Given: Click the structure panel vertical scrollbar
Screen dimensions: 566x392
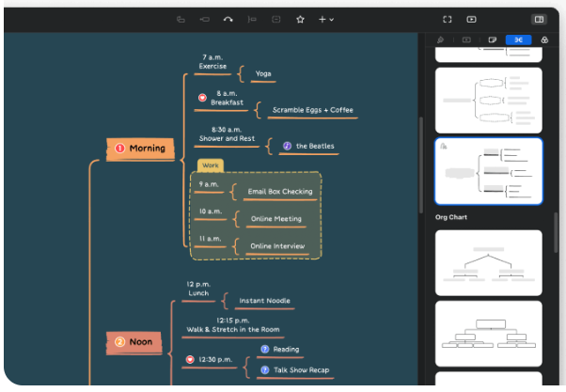Looking at the screenshot, I should pyautogui.click(x=555, y=235).
